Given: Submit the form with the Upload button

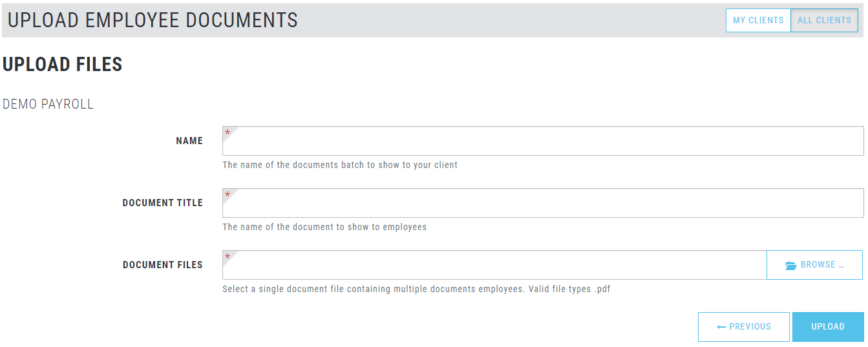Looking at the screenshot, I should (x=828, y=327).
